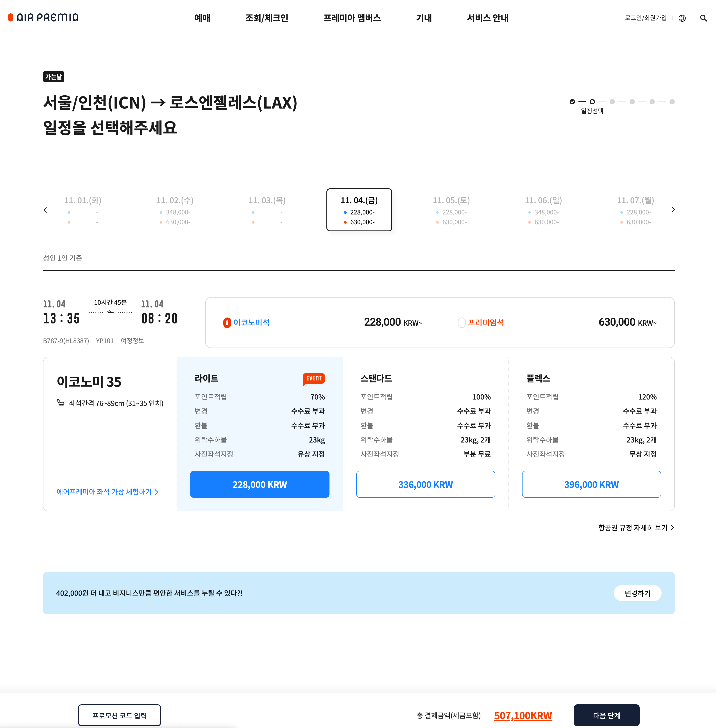Go to next dates with right arrow

(x=673, y=210)
